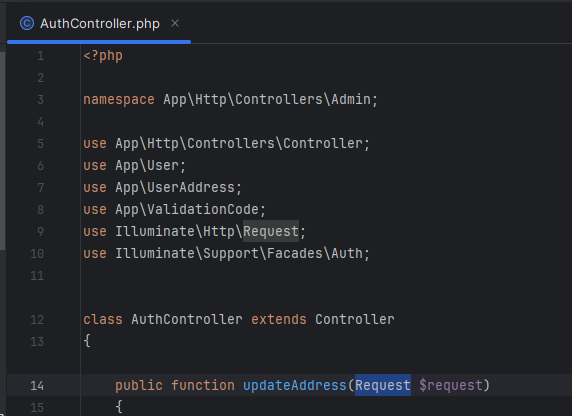Viewport: 572px width, 416px height.
Task: Click the public keyword on line 14
Action: click(x=139, y=385)
